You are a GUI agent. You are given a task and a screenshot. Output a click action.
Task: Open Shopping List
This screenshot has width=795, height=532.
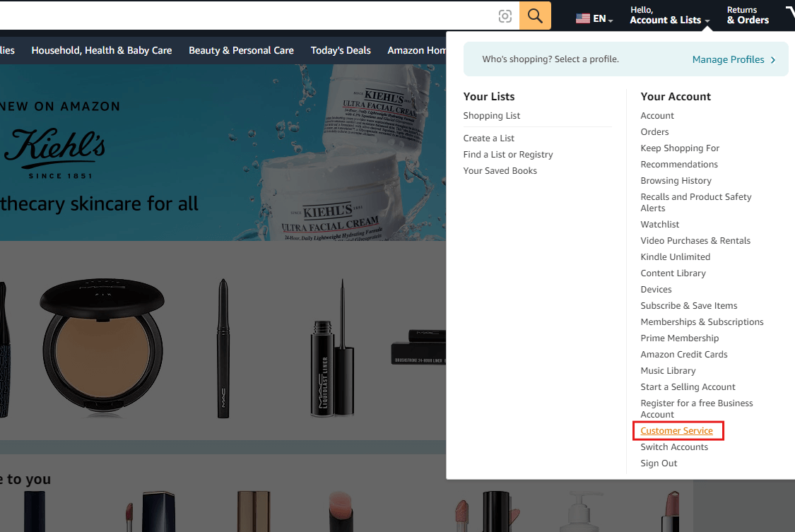491,116
